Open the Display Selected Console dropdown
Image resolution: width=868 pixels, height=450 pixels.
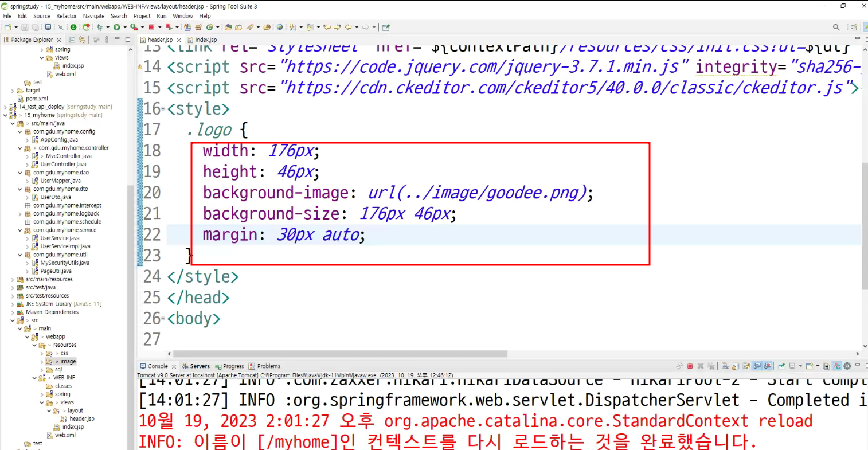click(800, 366)
